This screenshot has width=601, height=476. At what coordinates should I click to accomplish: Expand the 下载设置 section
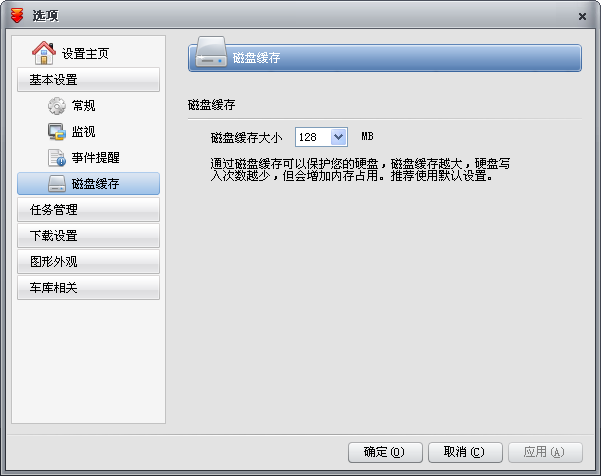(x=88, y=236)
